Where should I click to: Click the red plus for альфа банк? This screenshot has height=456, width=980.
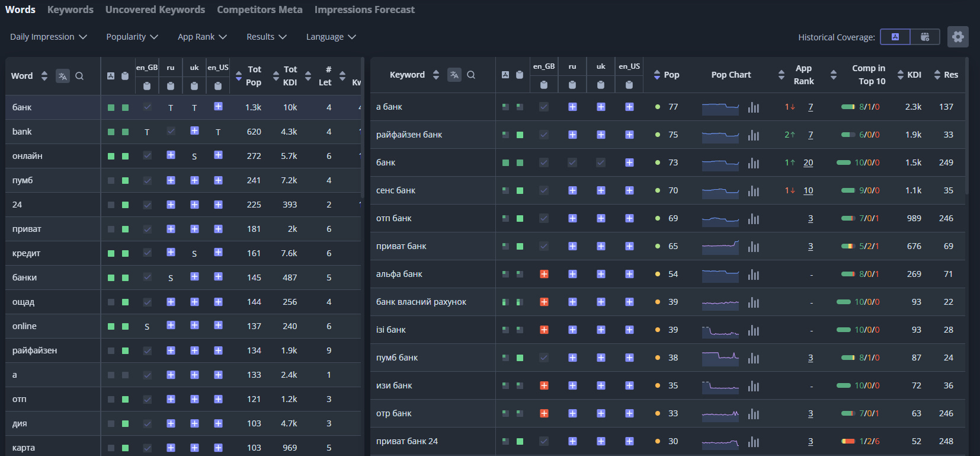coord(544,274)
